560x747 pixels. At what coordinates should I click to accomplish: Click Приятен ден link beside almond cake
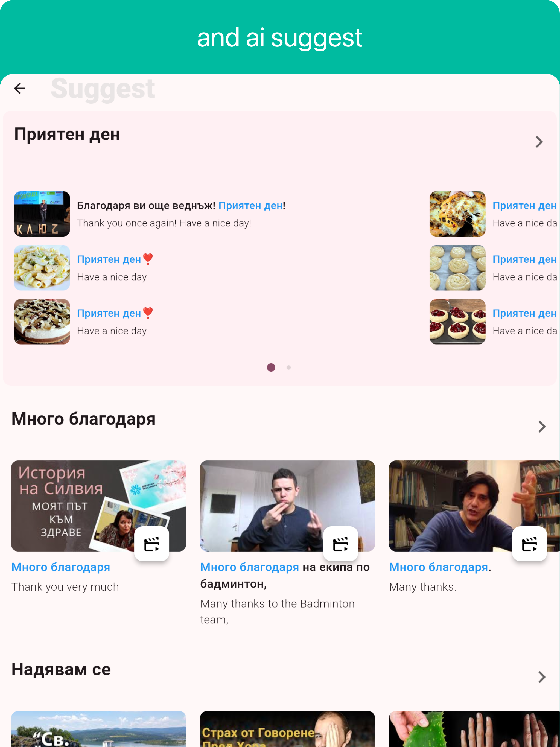109,313
